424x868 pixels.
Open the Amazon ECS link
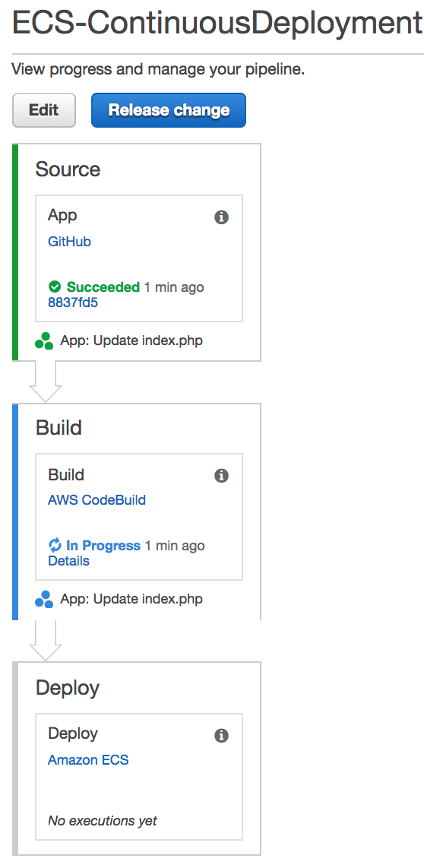click(x=88, y=759)
